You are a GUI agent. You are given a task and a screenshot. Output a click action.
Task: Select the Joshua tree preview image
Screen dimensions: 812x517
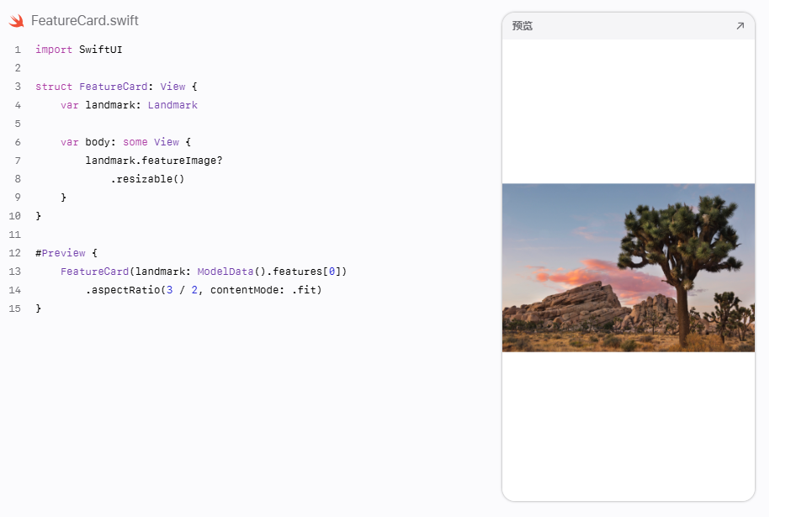coord(629,267)
